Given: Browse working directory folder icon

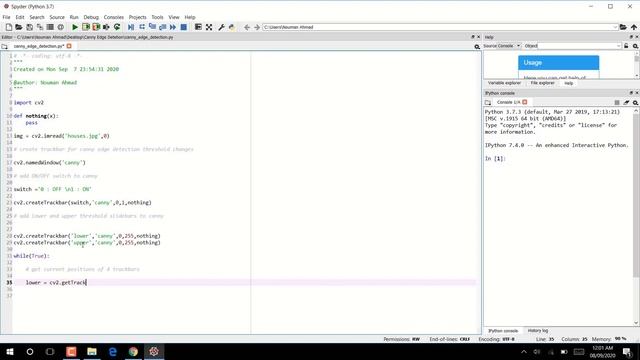Looking at the screenshot, I should click(623, 27).
